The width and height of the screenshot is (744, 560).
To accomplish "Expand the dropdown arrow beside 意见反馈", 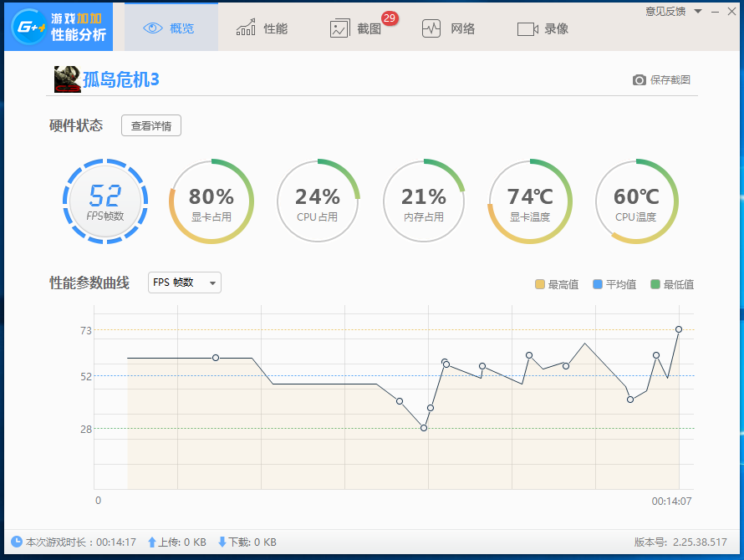I will coord(698,12).
